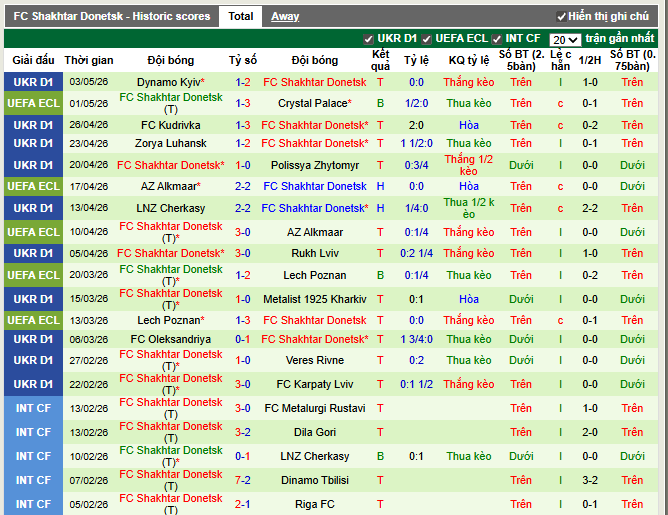Open Crystal Palace team link
668x515 pixels.
click(315, 103)
